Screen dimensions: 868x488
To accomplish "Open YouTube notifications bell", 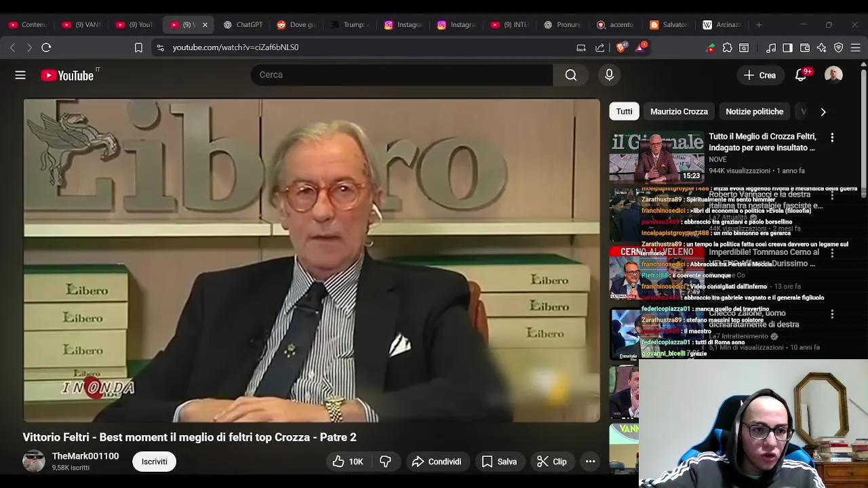I will [801, 75].
